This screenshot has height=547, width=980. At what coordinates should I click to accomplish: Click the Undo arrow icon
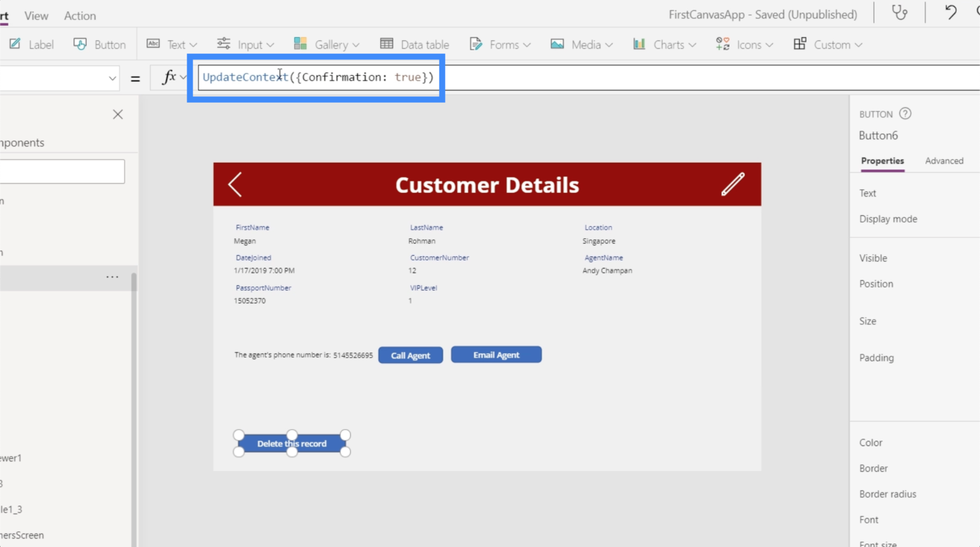pyautogui.click(x=951, y=12)
